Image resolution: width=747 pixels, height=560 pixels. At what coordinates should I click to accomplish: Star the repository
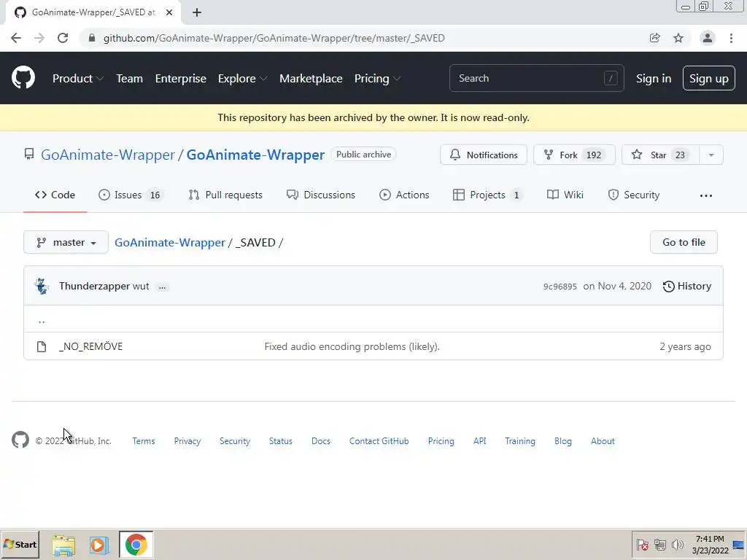click(x=660, y=155)
